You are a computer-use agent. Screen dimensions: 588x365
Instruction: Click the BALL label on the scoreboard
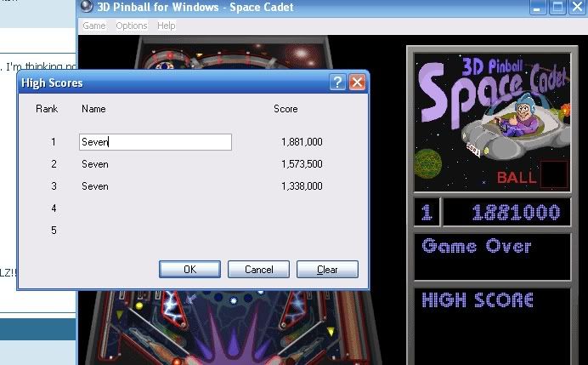(517, 177)
